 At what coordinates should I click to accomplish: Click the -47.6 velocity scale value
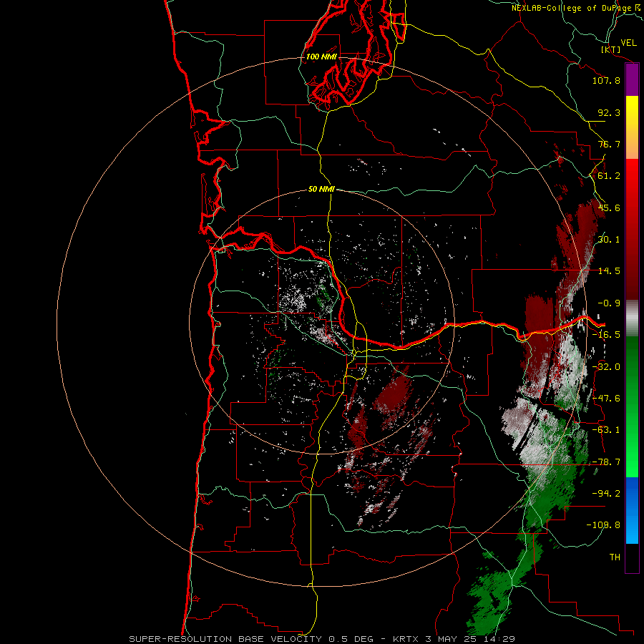click(x=606, y=399)
